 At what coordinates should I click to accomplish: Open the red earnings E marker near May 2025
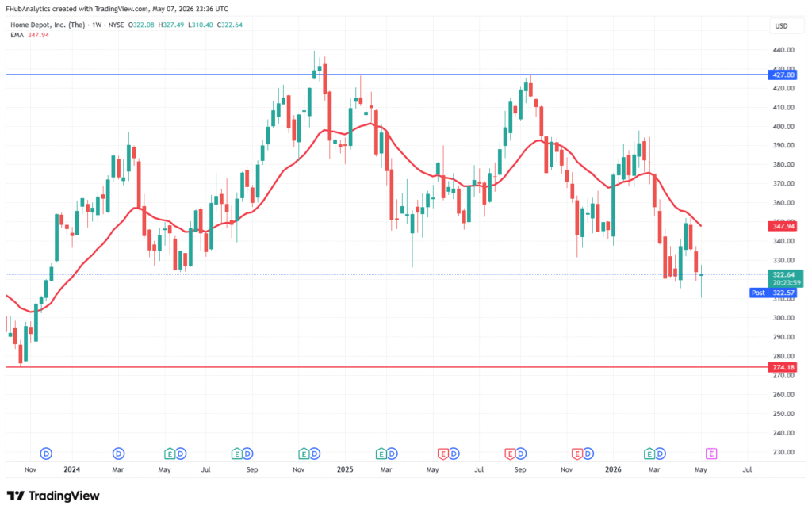(442, 454)
